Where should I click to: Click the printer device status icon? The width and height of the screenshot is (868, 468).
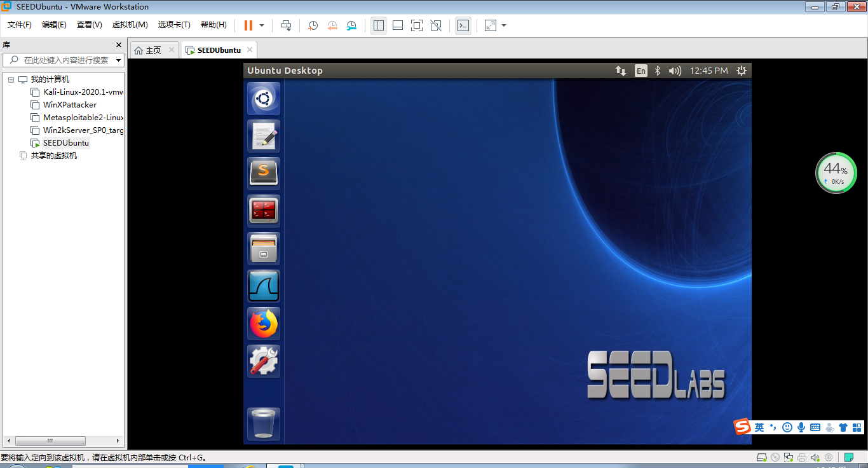[802, 457]
